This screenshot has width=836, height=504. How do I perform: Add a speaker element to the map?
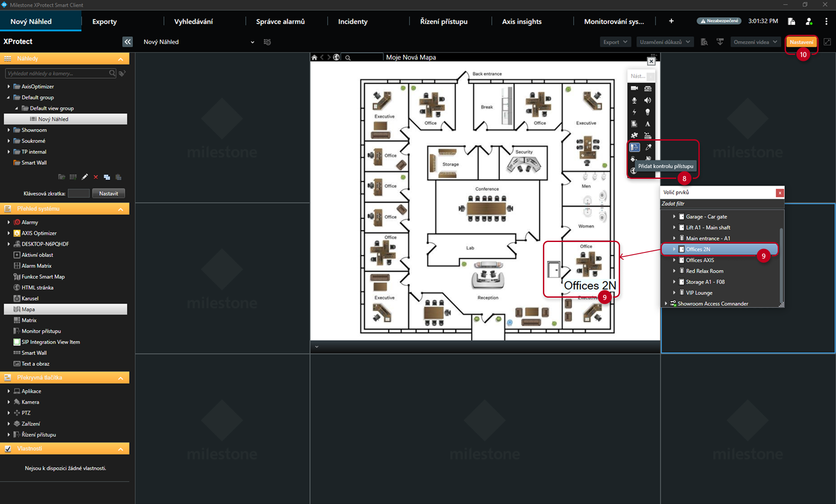(648, 100)
